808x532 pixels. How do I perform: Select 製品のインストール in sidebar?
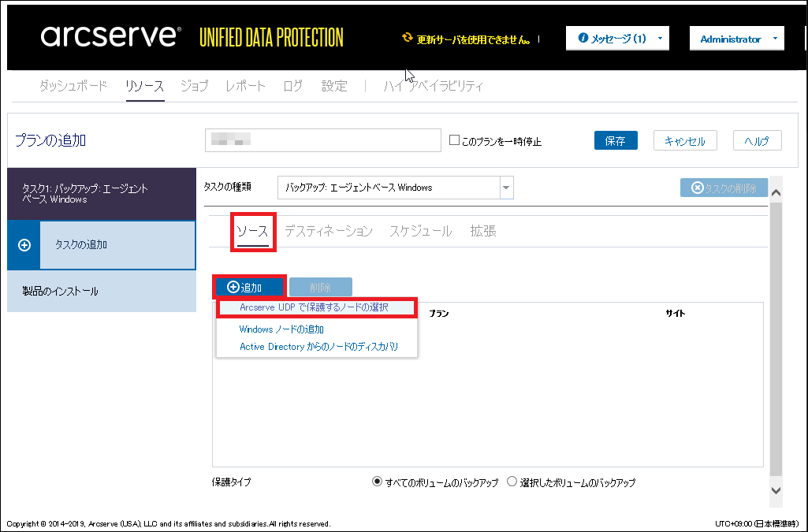[x=102, y=291]
